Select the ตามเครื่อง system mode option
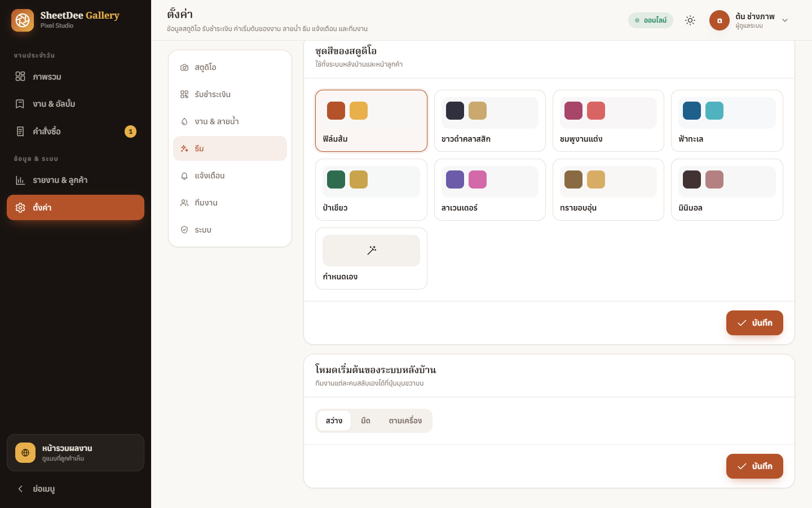This screenshot has width=812, height=508. click(x=405, y=421)
